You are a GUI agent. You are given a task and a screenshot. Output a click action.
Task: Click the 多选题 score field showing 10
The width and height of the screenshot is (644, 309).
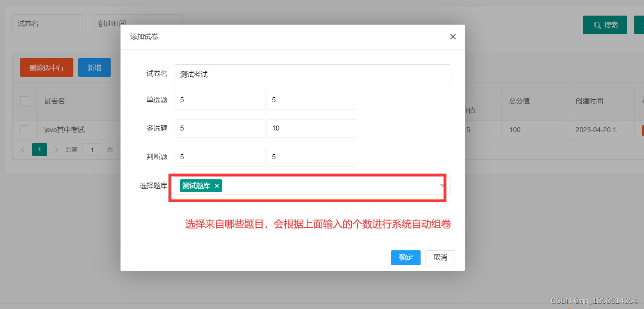coord(311,128)
